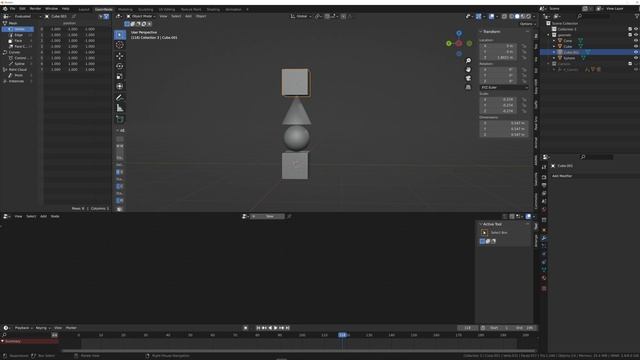Image resolution: width=640 pixels, height=360 pixels.
Task: Open the Render menu
Action: [x=35, y=9]
